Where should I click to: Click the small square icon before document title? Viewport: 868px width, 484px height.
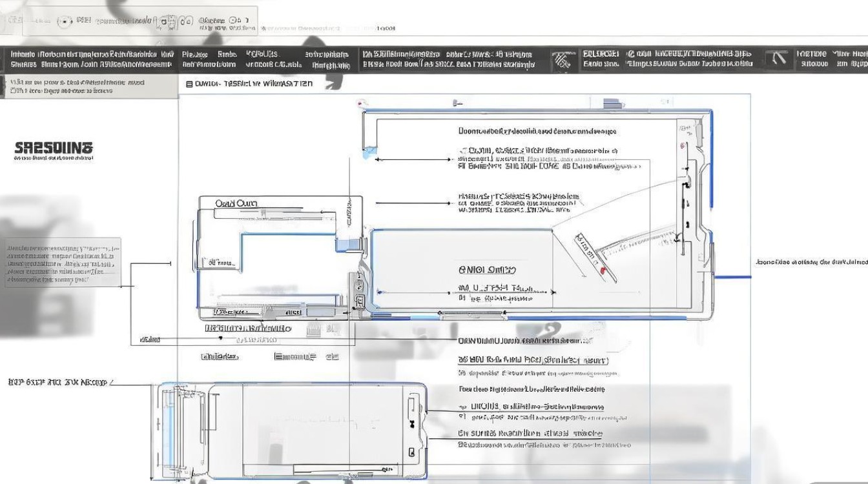point(189,84)
